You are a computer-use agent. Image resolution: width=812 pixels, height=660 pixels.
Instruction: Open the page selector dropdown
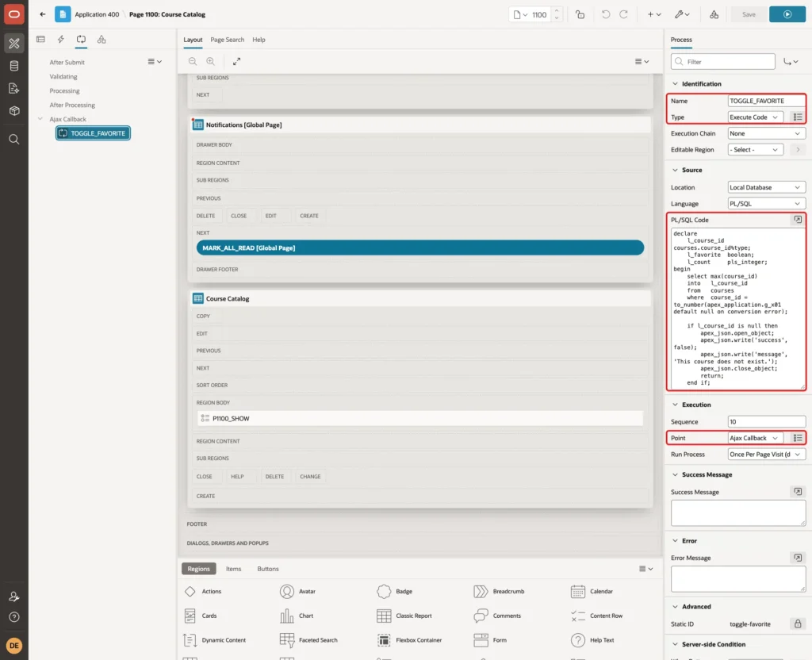point(520,14)
